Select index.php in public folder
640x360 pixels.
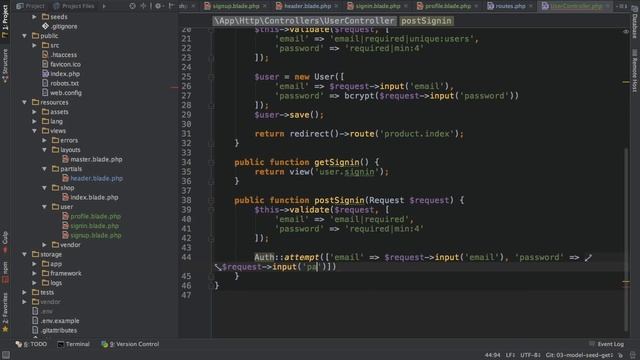61,74
